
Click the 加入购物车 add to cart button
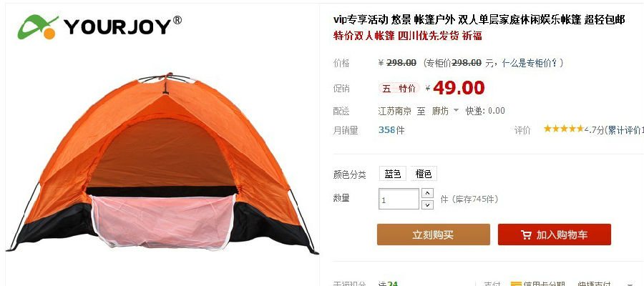(x=555, y=235)
